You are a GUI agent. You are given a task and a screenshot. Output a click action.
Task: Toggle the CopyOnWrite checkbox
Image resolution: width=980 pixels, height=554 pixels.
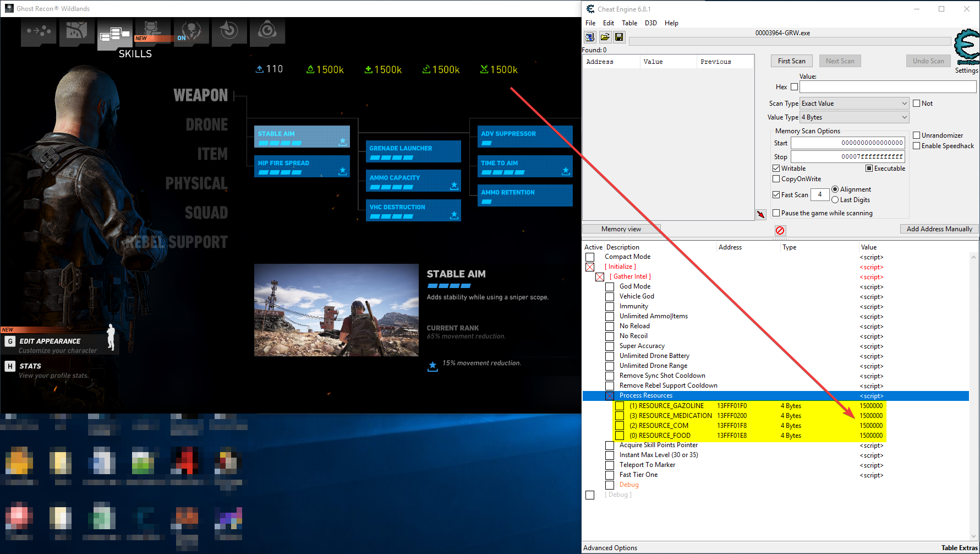pos(776,179)
